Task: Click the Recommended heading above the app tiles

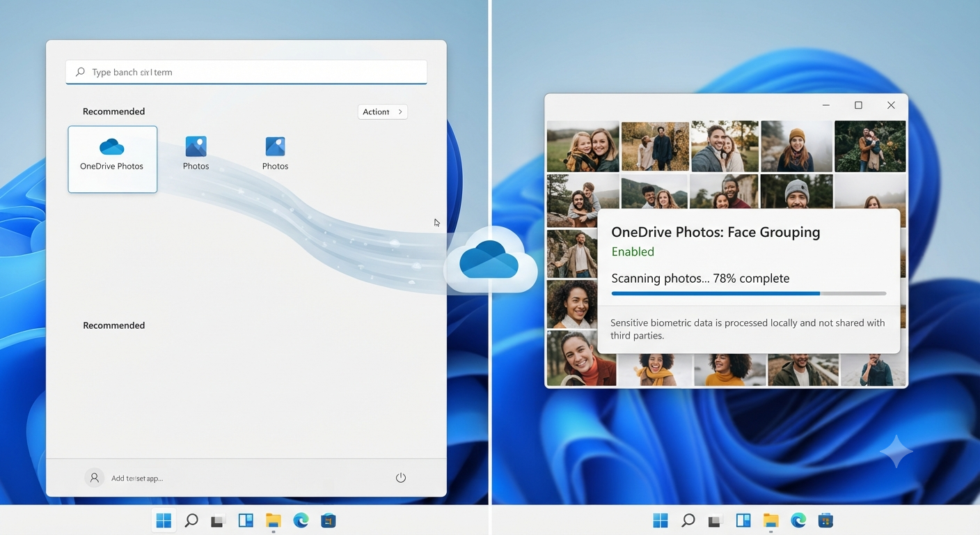Action: point(114,111)
